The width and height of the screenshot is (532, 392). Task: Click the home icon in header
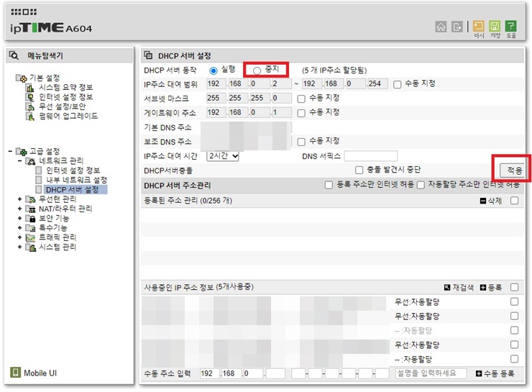[x=441, y=27]
